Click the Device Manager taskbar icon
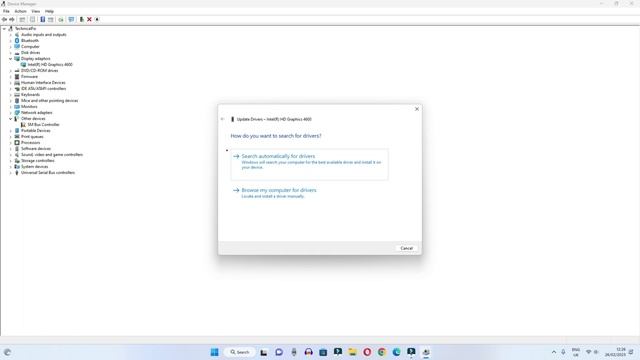Image resolution: width=640 pixels, height=360 pixels. tap(426, 352)
